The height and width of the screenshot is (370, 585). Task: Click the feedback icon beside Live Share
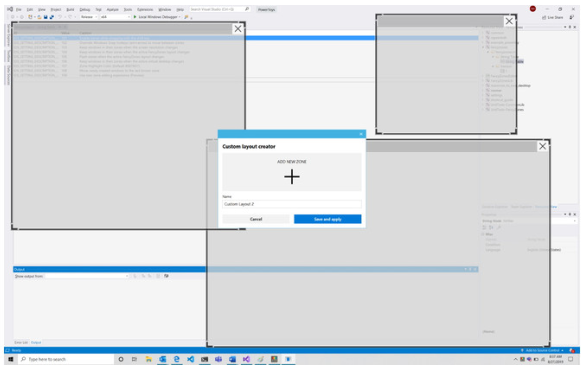[572, 17]
